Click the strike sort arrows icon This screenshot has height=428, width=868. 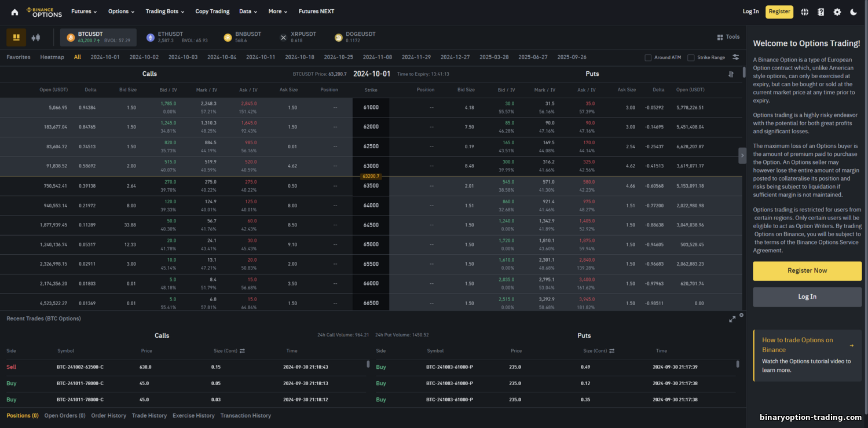[x=731, y=74]
